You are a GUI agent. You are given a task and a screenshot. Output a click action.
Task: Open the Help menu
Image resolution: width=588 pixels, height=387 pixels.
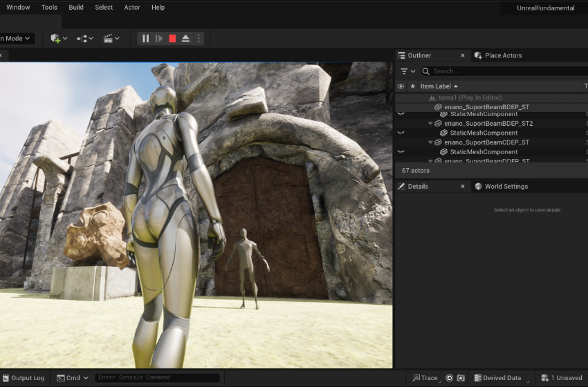tap(158, 7)
